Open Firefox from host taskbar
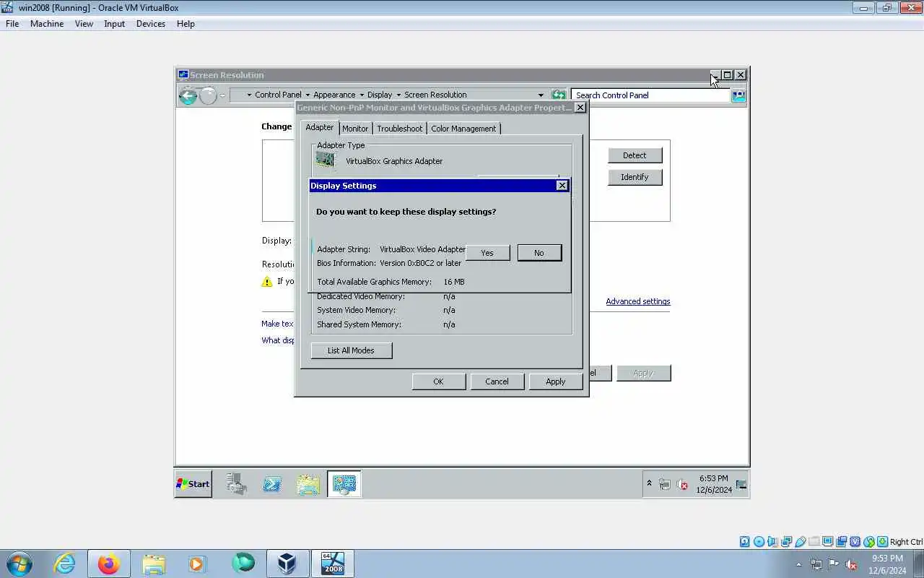The height and width of the screenshot is (578, 924). 109,564
